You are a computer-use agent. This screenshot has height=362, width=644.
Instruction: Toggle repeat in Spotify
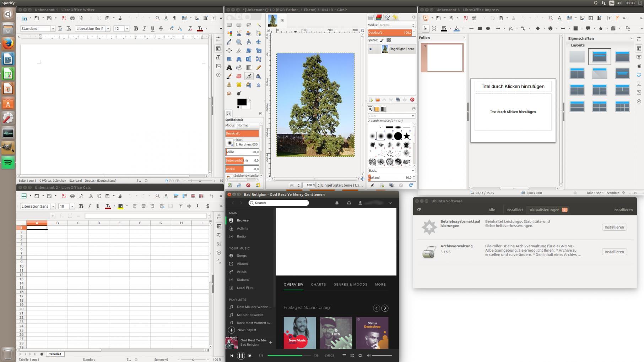[x=360, y=355]
